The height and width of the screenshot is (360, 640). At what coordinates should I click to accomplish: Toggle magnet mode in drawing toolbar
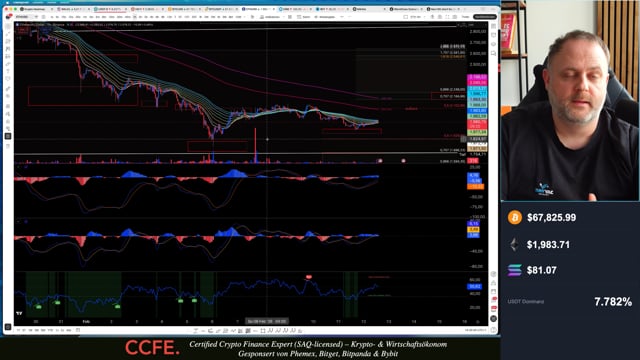(x=8, y=106)
